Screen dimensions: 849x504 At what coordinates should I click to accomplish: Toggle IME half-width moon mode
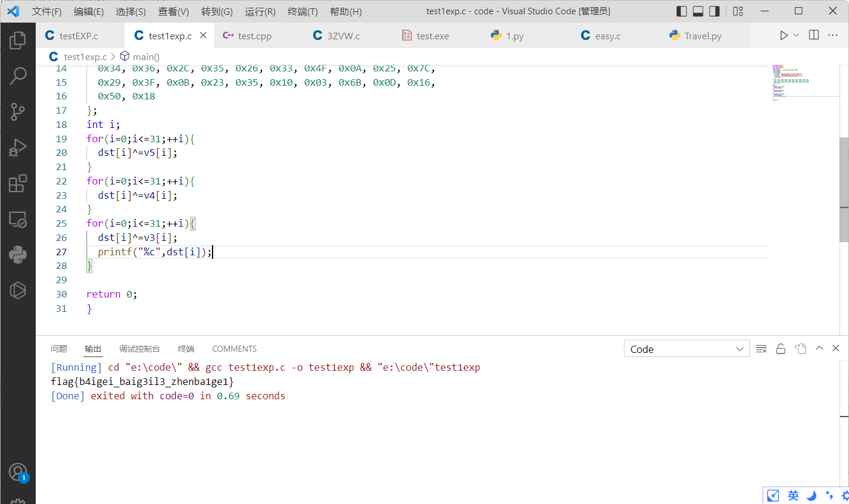(x=811, y=496)
